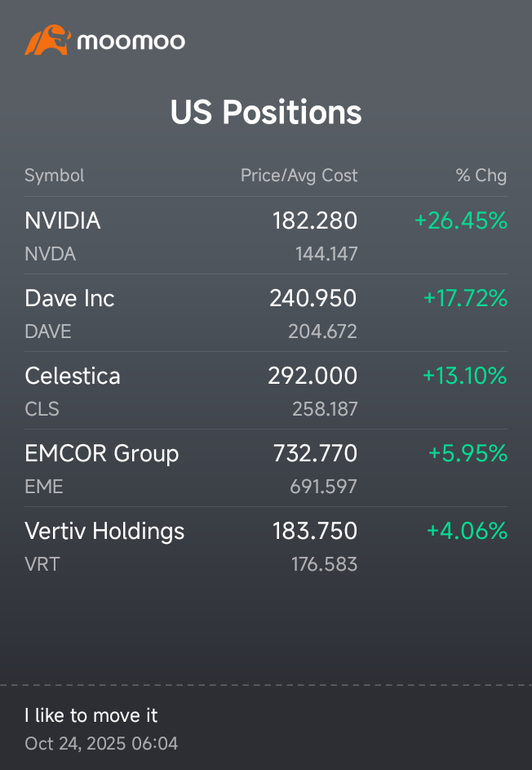Click the NVDA ticker symbol
Viewport: 532px width, 770px height.
pyautogui.click(x=50, y=254)
